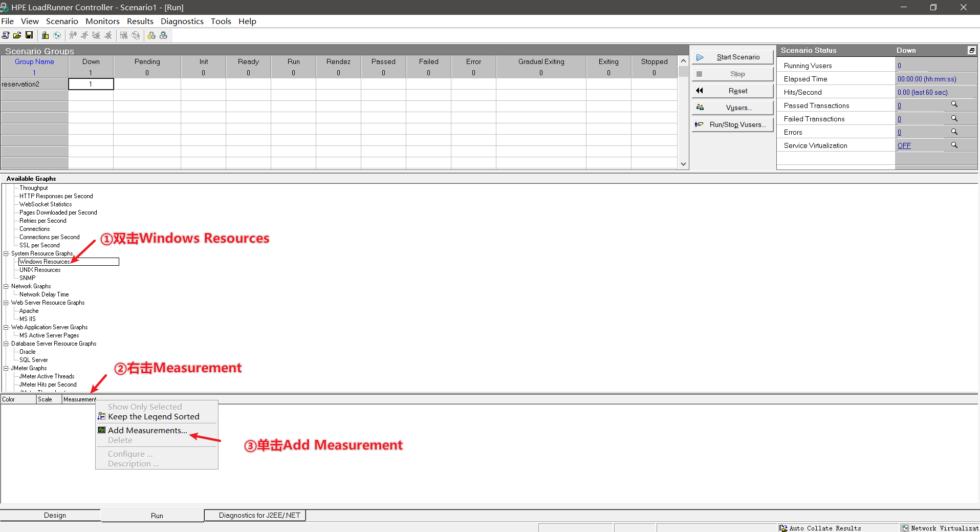Open the Monitors menu
Viewport: 980px width, 532px height.
click(x=102, y=21)
